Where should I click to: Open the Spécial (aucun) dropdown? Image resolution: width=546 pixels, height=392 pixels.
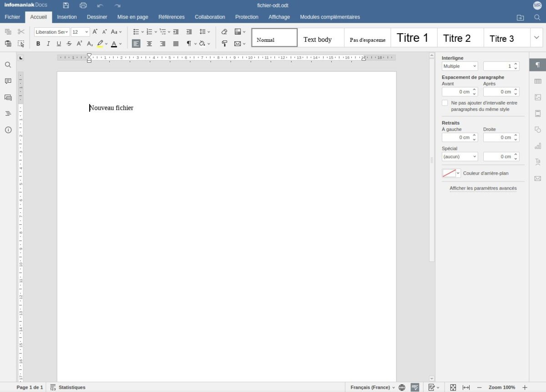point(460,156)
